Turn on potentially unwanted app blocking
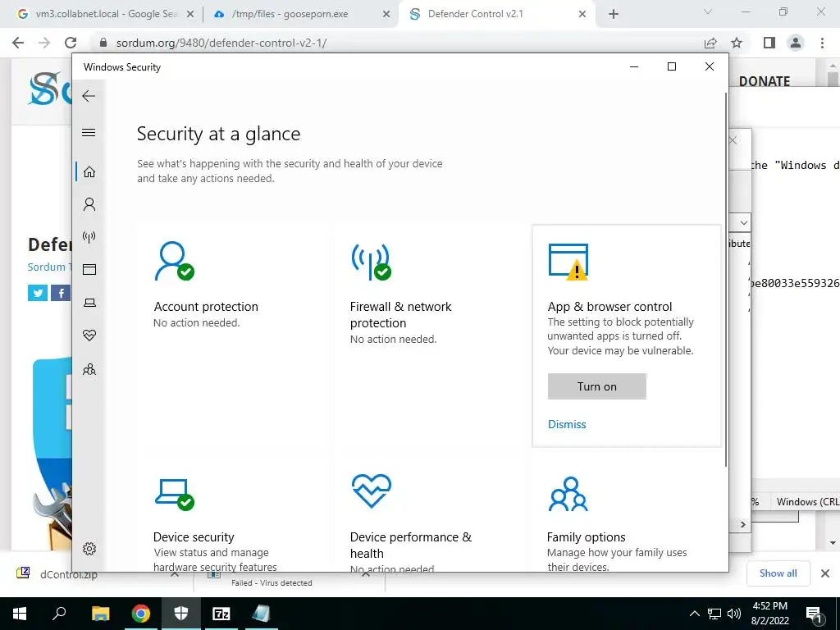The height and width of the screenshot is (630, 840). click(x=597, y=386)
